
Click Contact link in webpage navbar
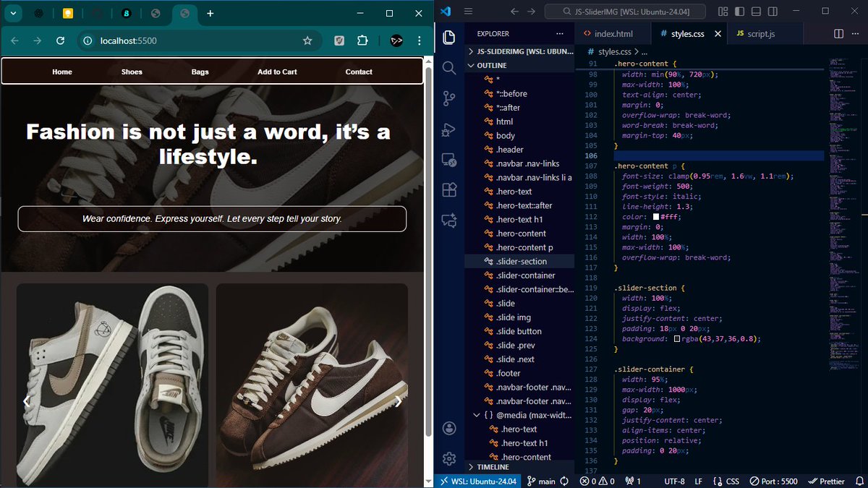pyautogui.click(x=359, y=72)
